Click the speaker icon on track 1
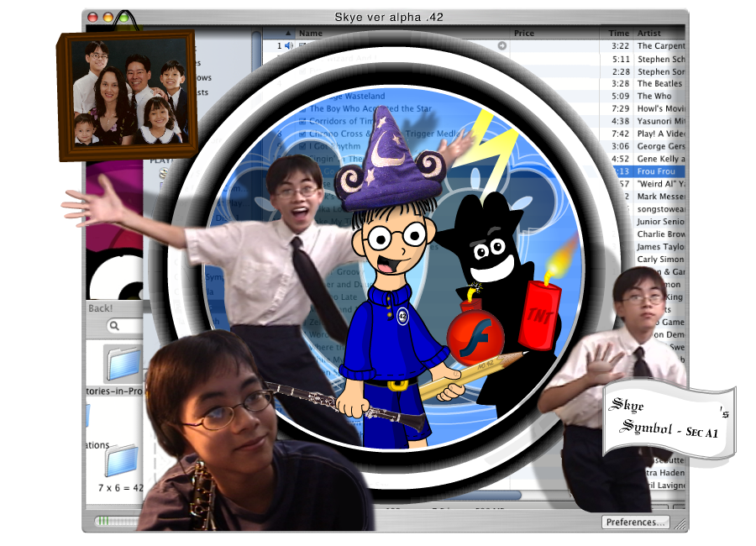 coord(290,45)
